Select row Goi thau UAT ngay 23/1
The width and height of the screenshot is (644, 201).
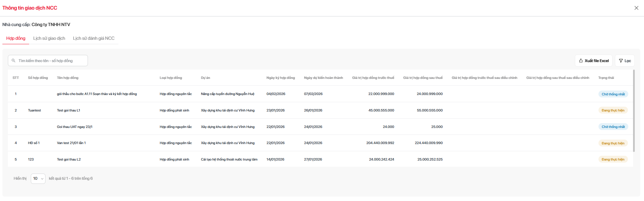[75, 127]
